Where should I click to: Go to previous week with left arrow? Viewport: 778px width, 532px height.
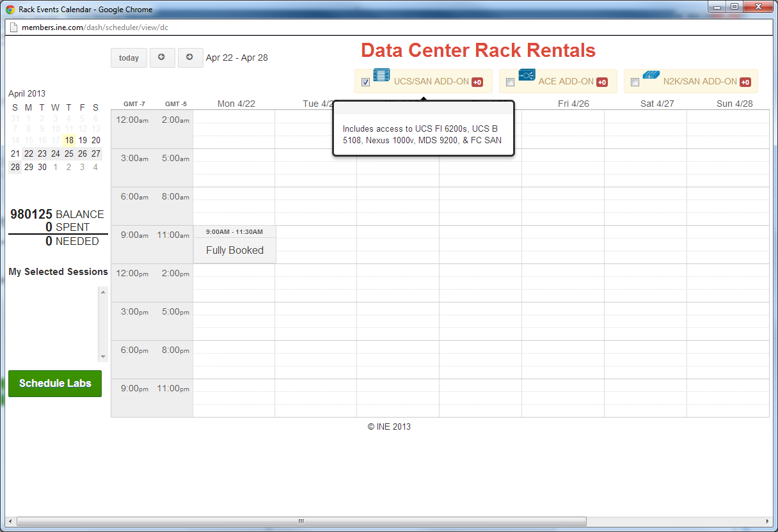tap(162, 58)
